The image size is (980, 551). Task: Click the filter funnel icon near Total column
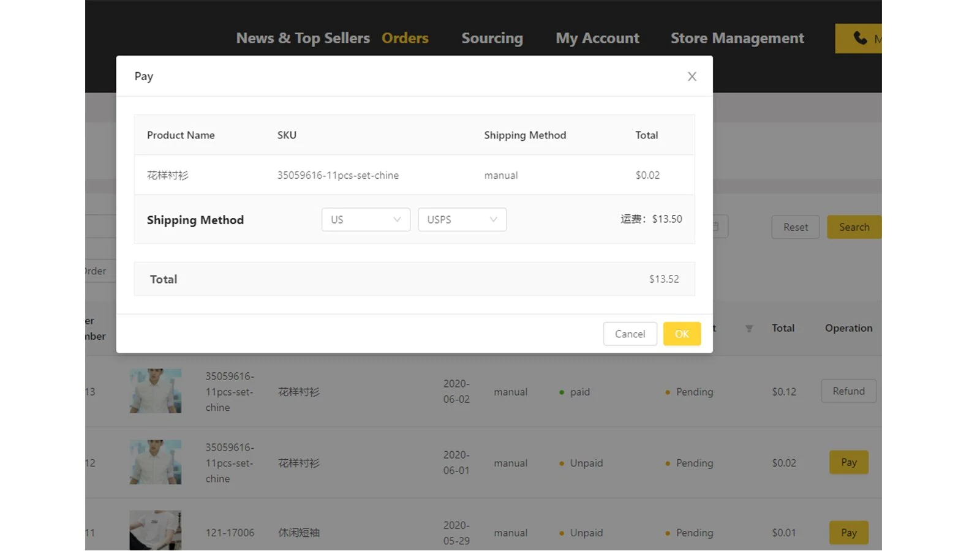tap(748, 329)
